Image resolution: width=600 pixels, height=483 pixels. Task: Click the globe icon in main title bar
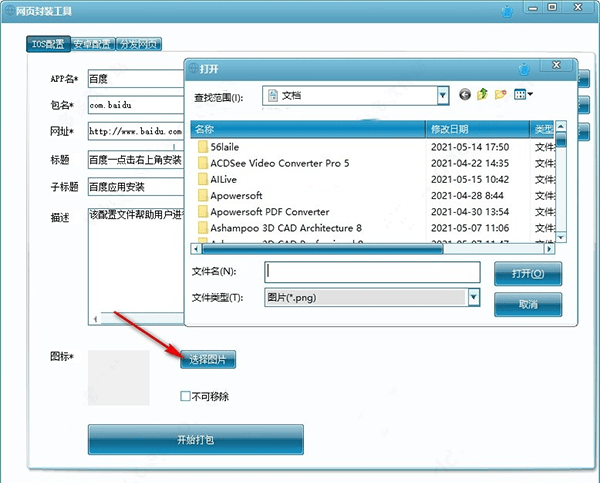click(x=8, y=11)
